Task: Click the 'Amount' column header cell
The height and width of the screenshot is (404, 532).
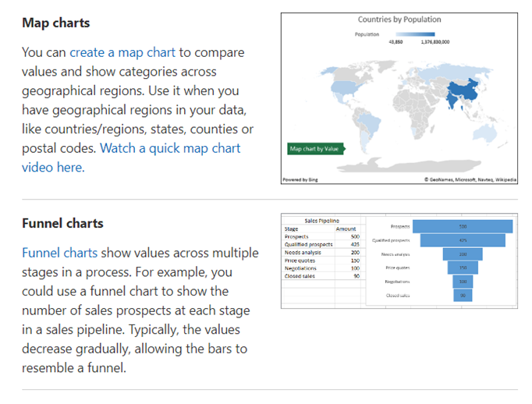Action: 345,229
